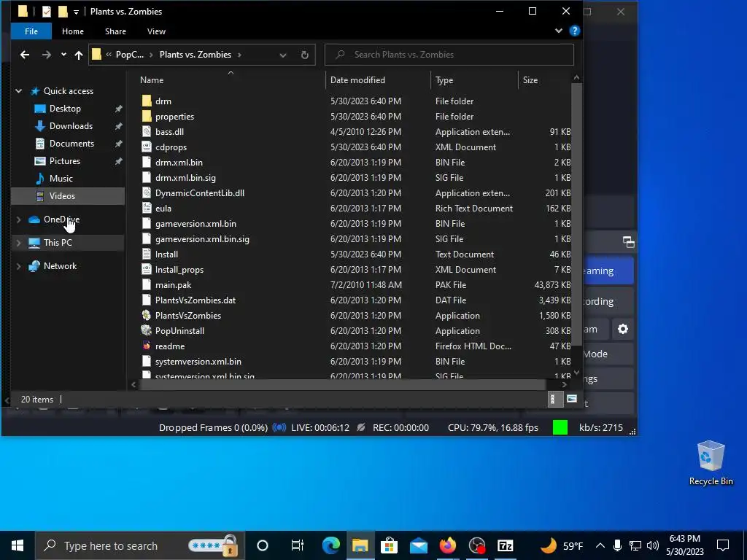The height and width of the screenshot is (560, 747).
Task: Refresh the Plants vs. Zombies folder
Action: pyautogui.click(x=305, y=55)
